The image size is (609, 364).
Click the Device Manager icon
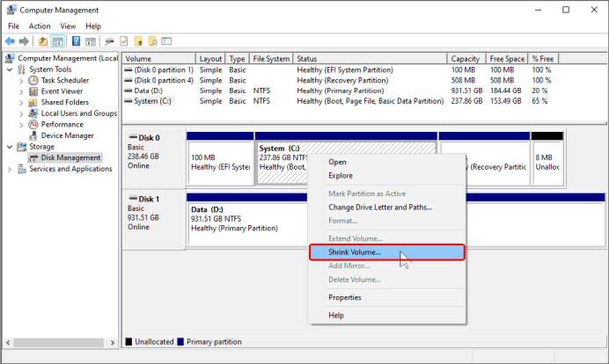tap(33, 135)
